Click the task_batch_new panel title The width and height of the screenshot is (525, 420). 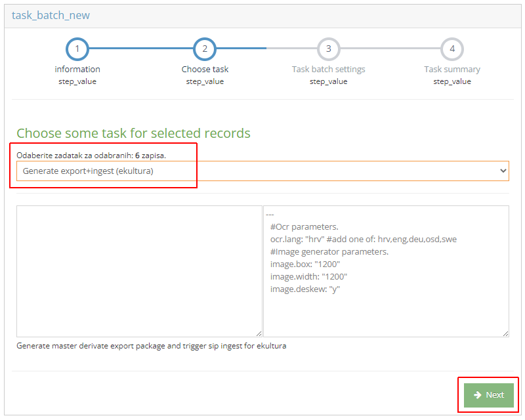point(51,15)
